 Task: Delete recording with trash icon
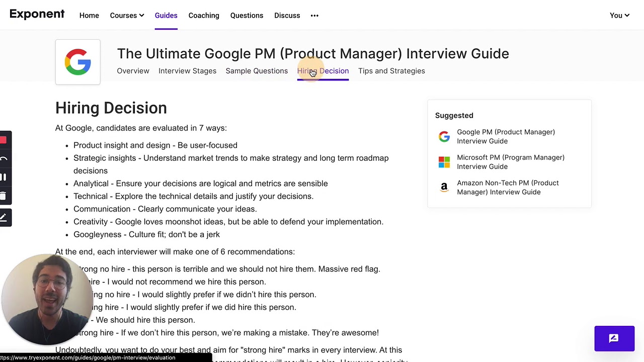[x=3, y=196]
